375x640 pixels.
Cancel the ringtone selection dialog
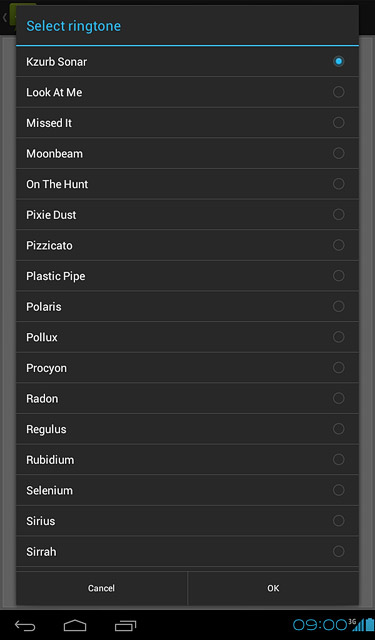102,588
